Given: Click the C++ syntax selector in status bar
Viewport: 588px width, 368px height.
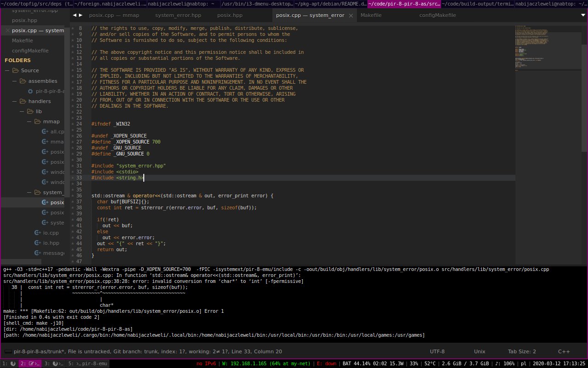Looking at the screenshot, I should coord(564,351).
